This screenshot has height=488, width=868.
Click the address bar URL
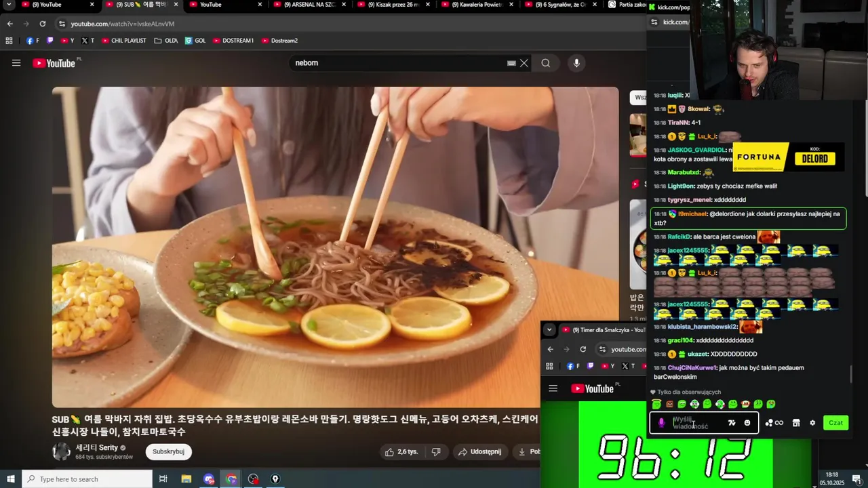(122, 24)
